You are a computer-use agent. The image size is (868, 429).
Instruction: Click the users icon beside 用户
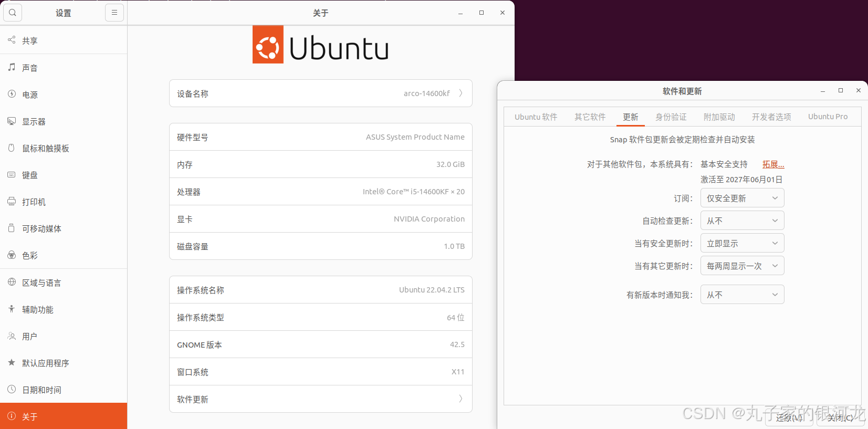[12, 336]
